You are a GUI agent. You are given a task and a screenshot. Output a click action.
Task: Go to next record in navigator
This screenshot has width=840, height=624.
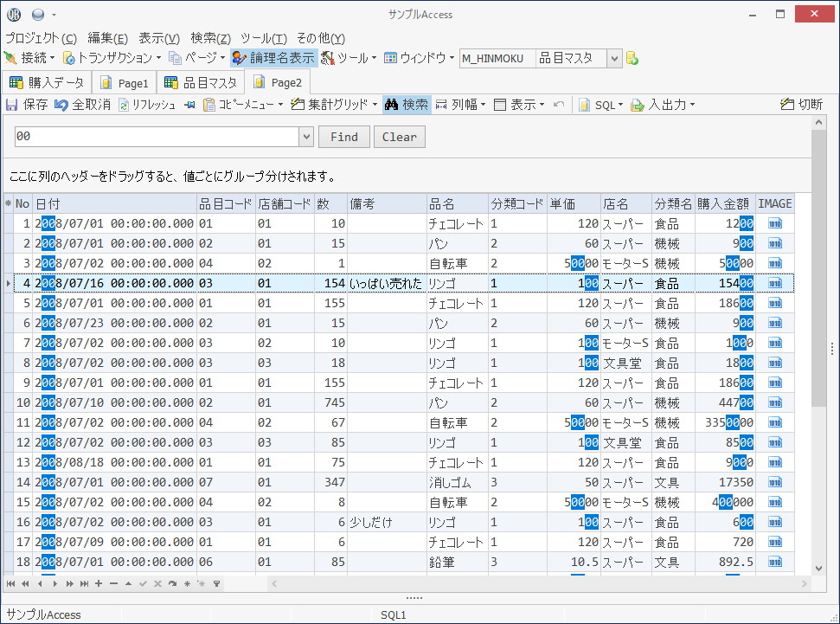point(55,584)
